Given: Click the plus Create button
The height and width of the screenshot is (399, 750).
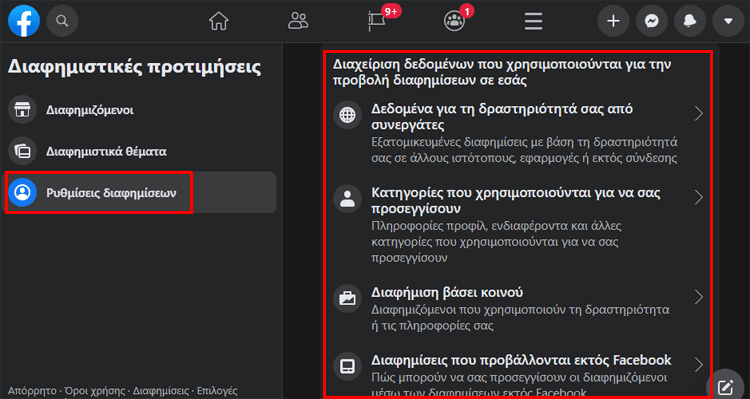Looking at the screenshot, I should tap(613, 21).
